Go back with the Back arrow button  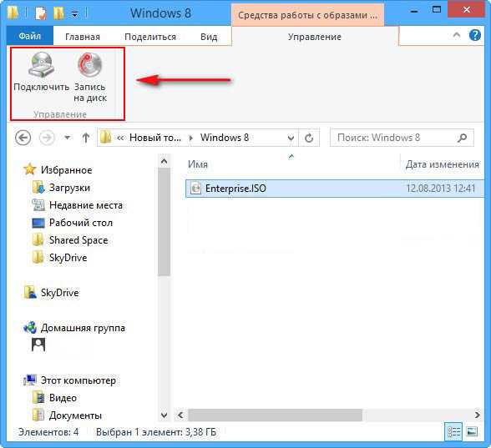click(23, 138)
